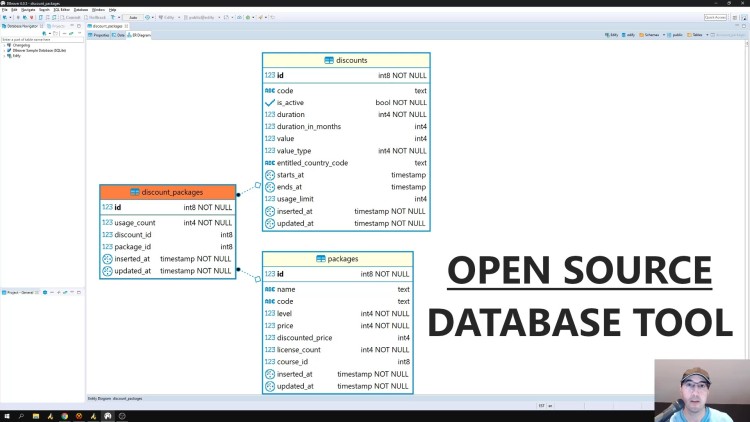Click blue configure icon in Project panel
The width and height of the screenshot is (750, 422).
(45, 292)
